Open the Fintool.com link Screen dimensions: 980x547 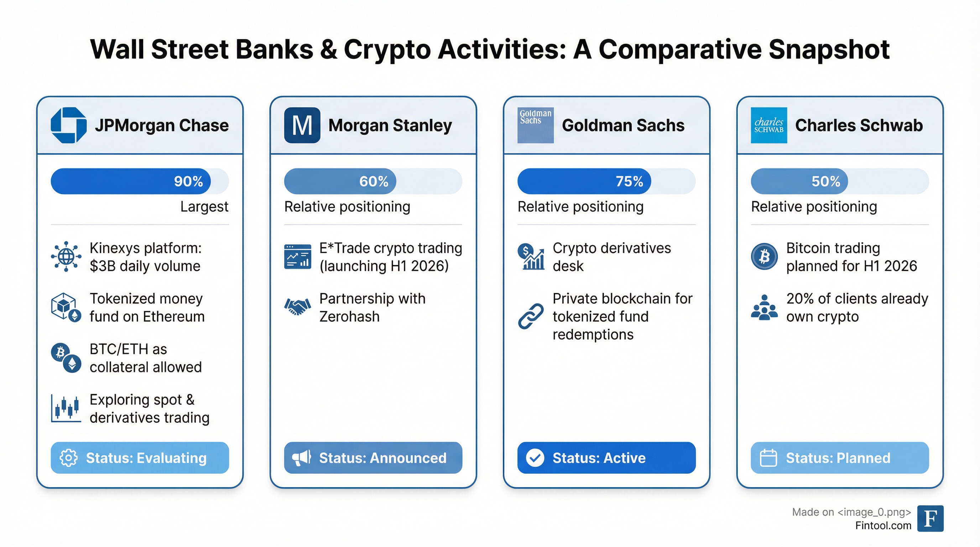point(883,526)
